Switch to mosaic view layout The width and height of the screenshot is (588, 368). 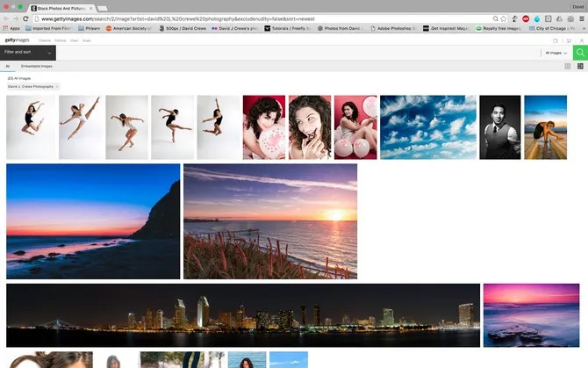(579, 66)
